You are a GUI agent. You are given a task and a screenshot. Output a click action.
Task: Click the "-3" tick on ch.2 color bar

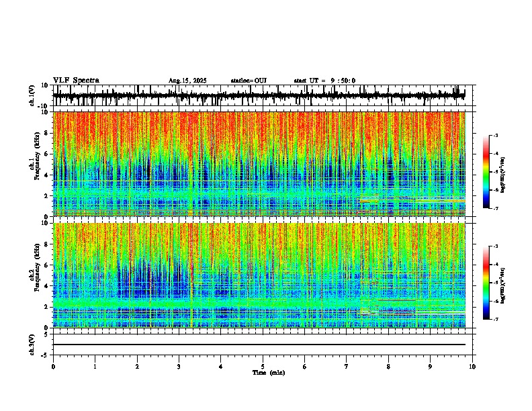coord(496,246)
